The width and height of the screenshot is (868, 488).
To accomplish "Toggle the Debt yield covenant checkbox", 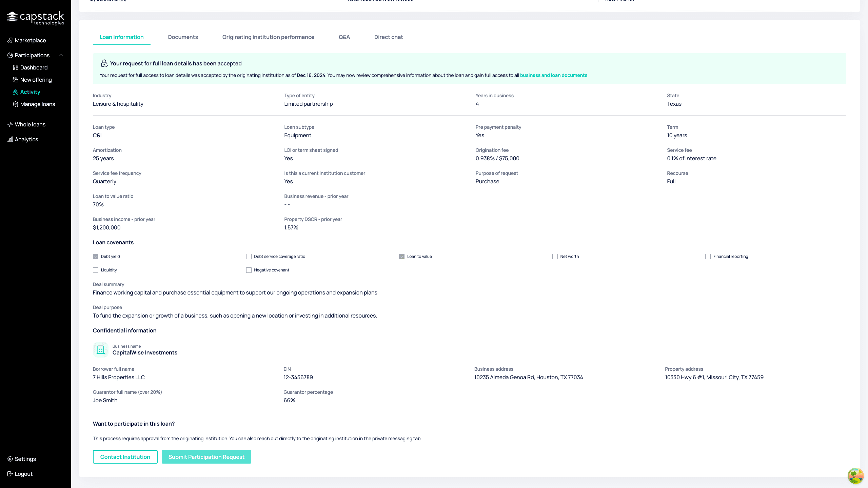I will (96, 257).
